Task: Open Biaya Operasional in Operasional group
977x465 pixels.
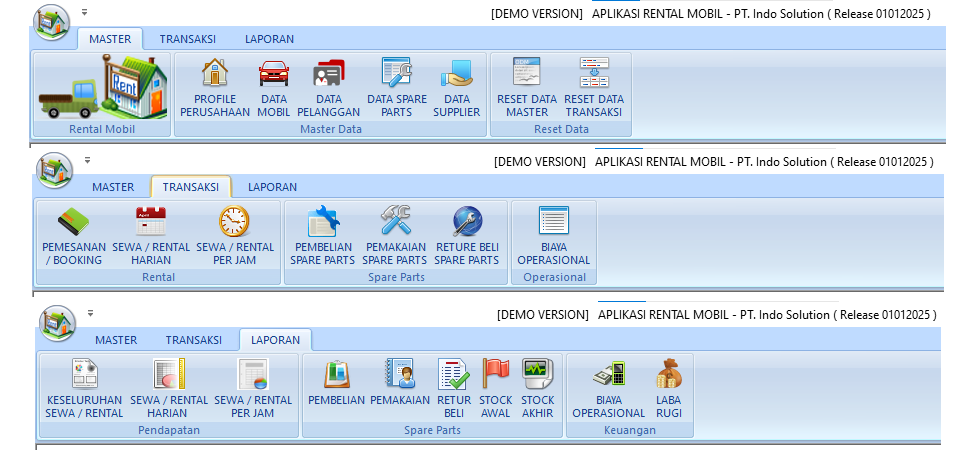Action: (553, 236)
